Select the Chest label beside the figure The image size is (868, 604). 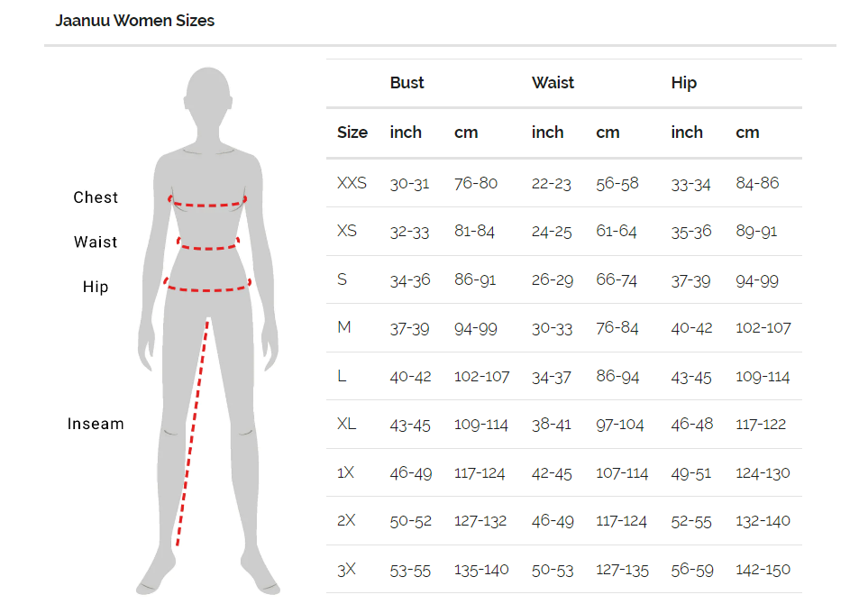pyautogui.click(x=96, y=197)
